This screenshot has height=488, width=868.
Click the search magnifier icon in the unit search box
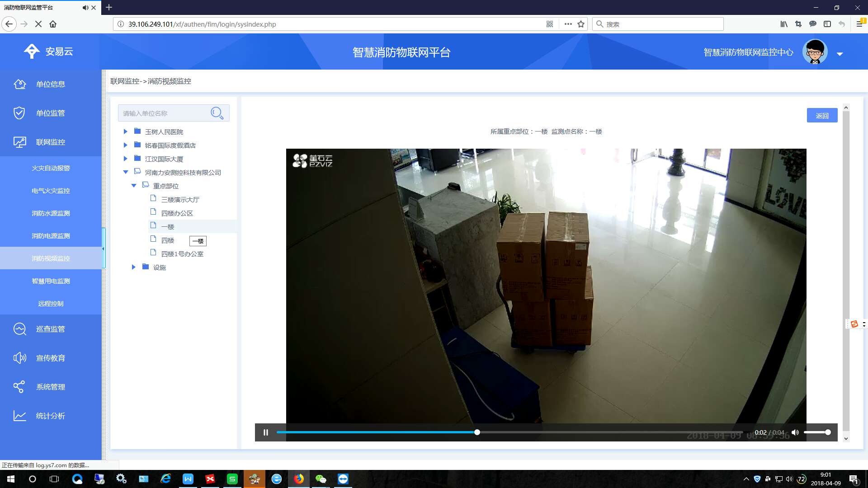217,113
